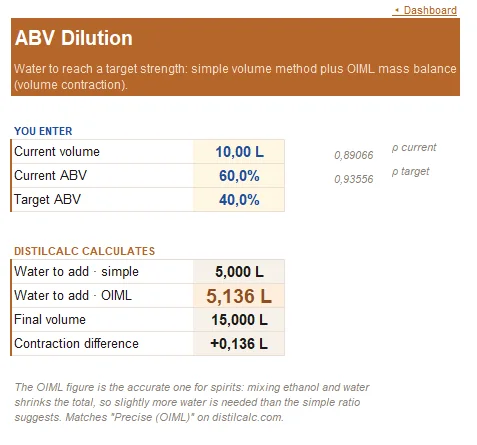This screenshot has height=445, width=477.
Task: Click the ρ current density value 0,89066
Action: click(x=354, y=155)
